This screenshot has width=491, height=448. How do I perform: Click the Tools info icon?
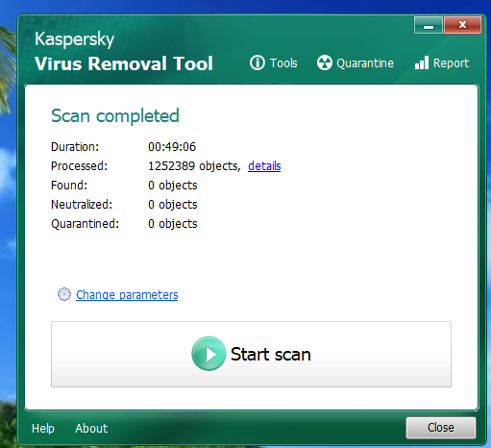[x=258, y=62]
